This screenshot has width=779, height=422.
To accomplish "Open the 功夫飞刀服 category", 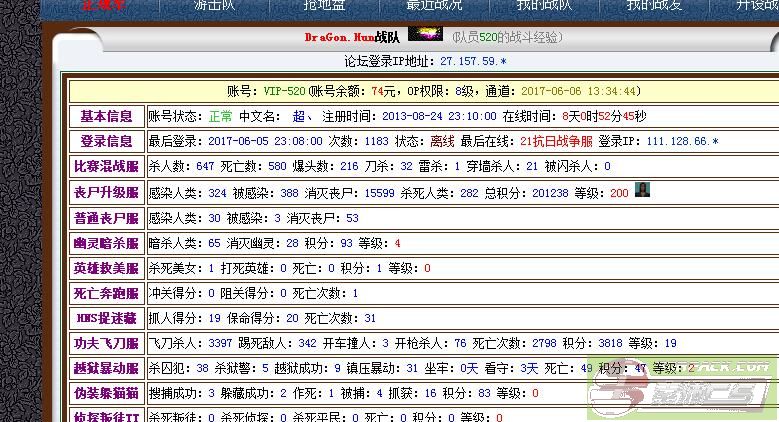I will coord(106,343).
